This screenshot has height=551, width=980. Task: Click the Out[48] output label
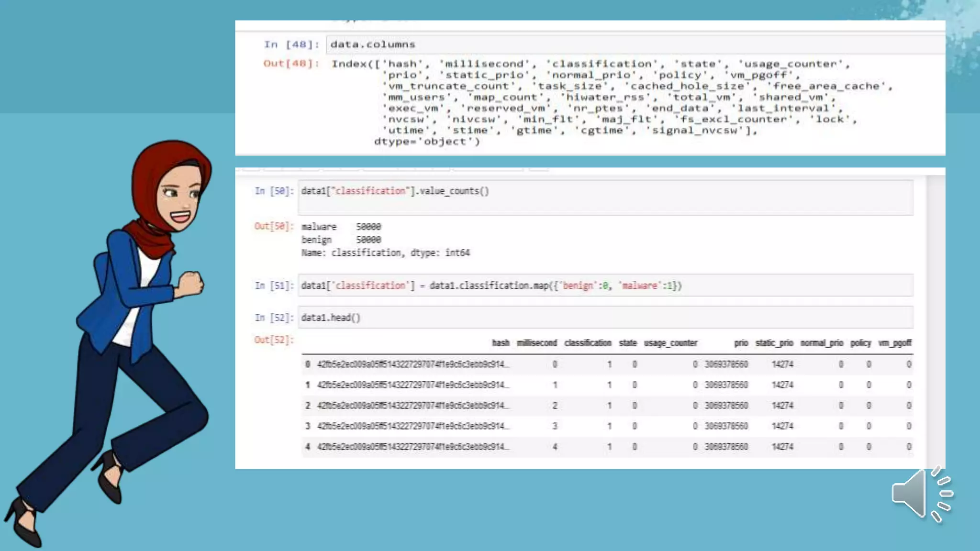[291, 64]
